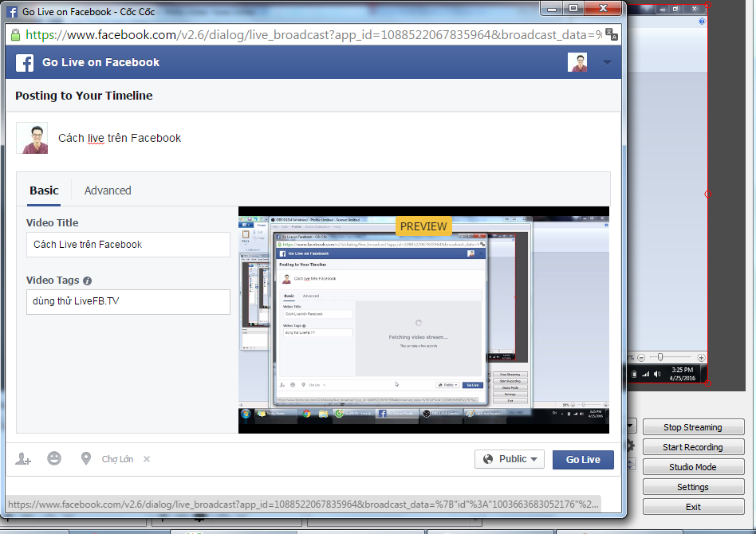Click inside the Video Title field
Viewport: 756px width, 534px height.
[128, 245]
